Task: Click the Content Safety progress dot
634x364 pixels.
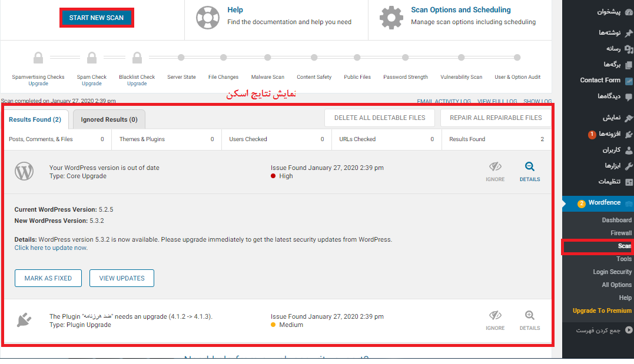Action: (314, 58)
